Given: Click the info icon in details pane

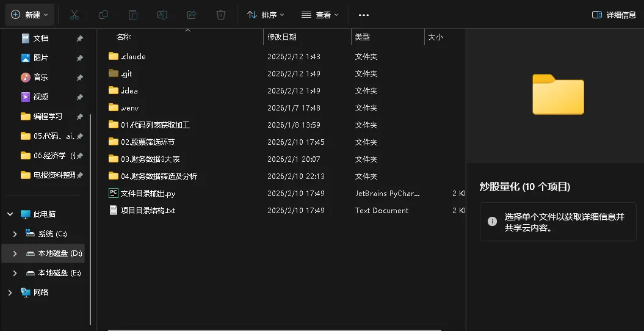Looking at the screenshot, I should 492,222.
